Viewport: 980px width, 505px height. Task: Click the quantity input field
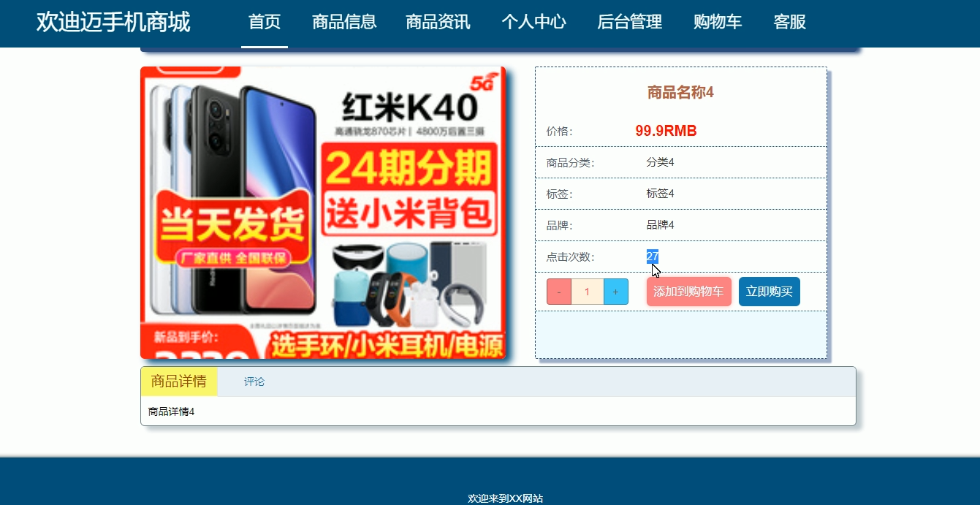587,292
